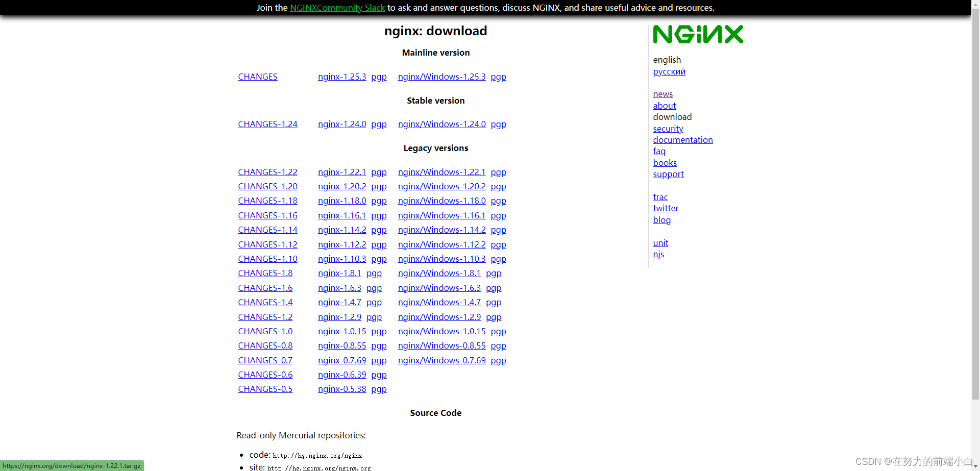Open the support page
The width and height of the screenshot is (980, 471).
point(669,174)
